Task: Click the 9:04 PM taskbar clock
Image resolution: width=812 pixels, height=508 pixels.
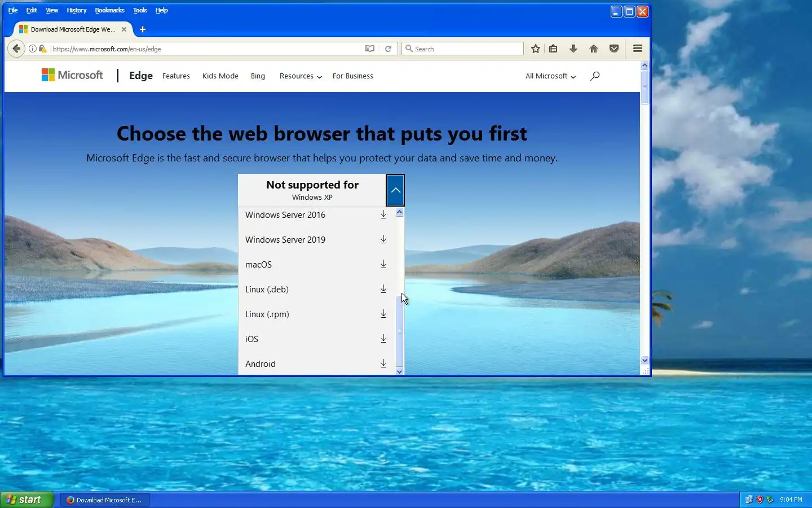Action: click(x=791, y=500)
